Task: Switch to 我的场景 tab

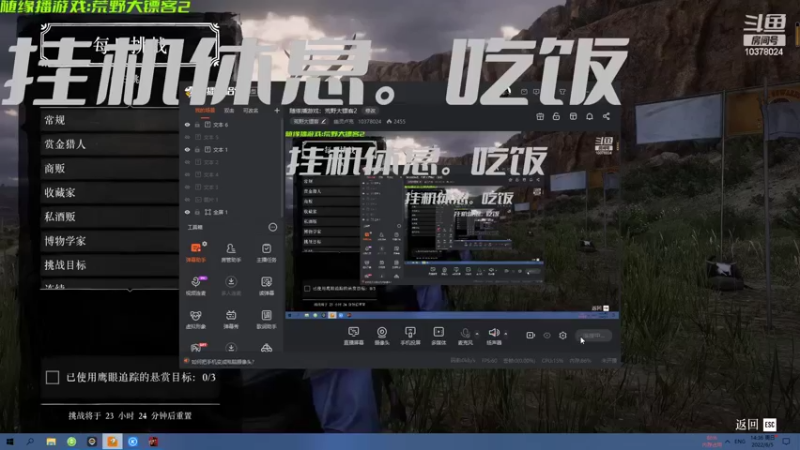Action: (205, 111)
